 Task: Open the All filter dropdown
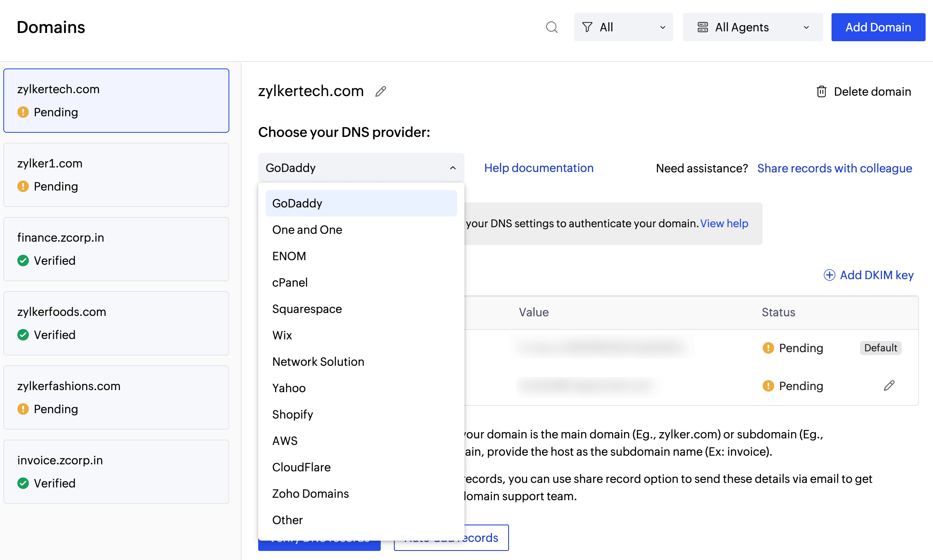[x=623, y=27]
